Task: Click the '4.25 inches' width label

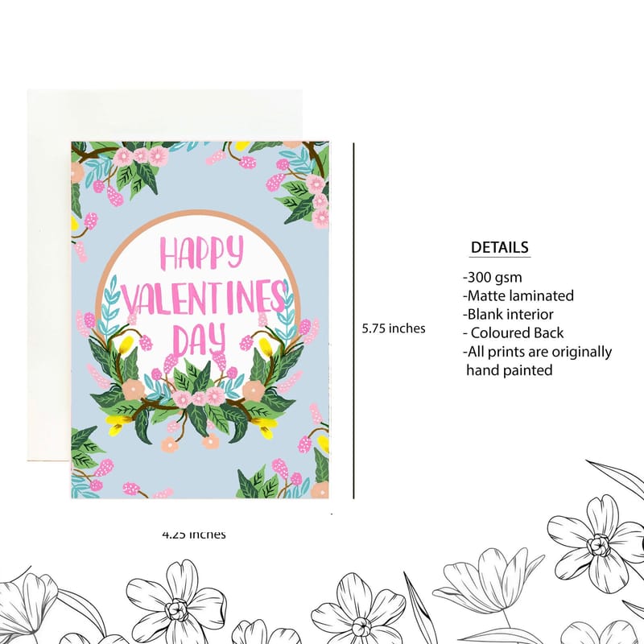Action: point(194,535)
